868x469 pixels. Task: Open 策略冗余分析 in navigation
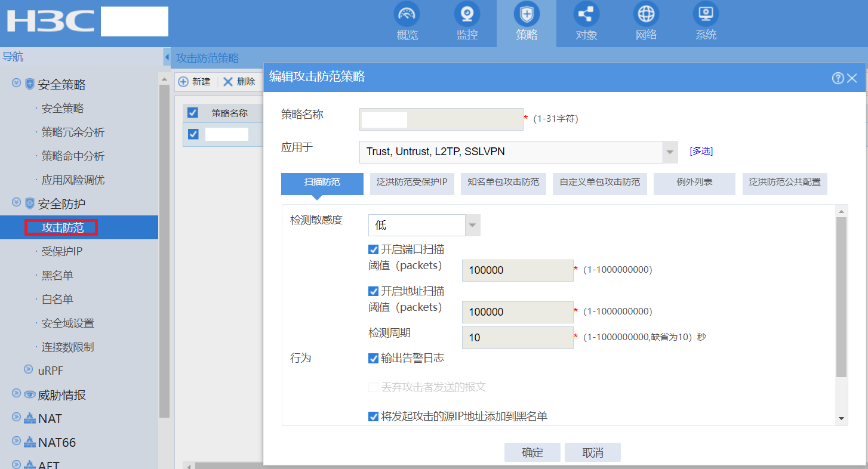[x=73, y=132]
